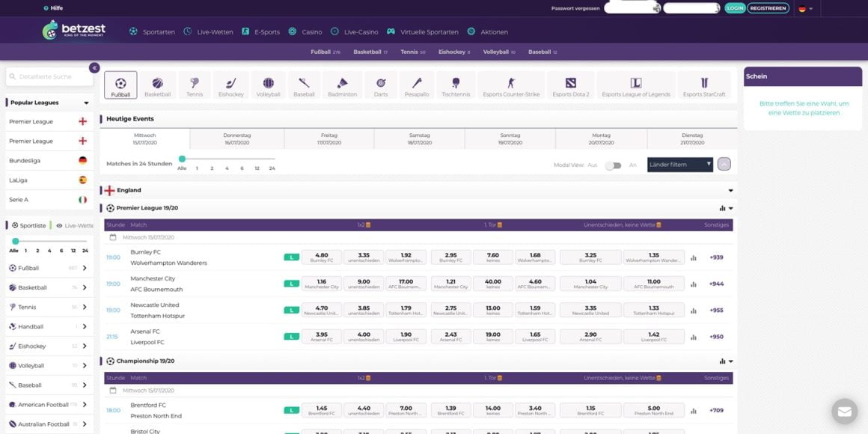Select the Volleyball sport icon tile
This screenshot has height=434, width=868.
tap(269, 85)
